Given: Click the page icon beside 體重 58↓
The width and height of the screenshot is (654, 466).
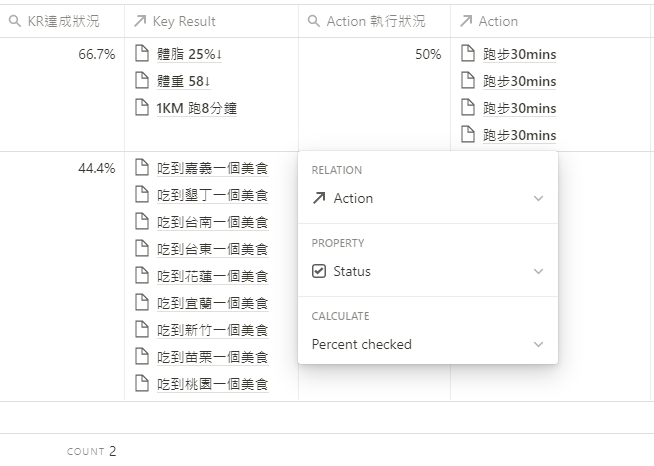Looking at the screenshot, I should click(142, 81).
